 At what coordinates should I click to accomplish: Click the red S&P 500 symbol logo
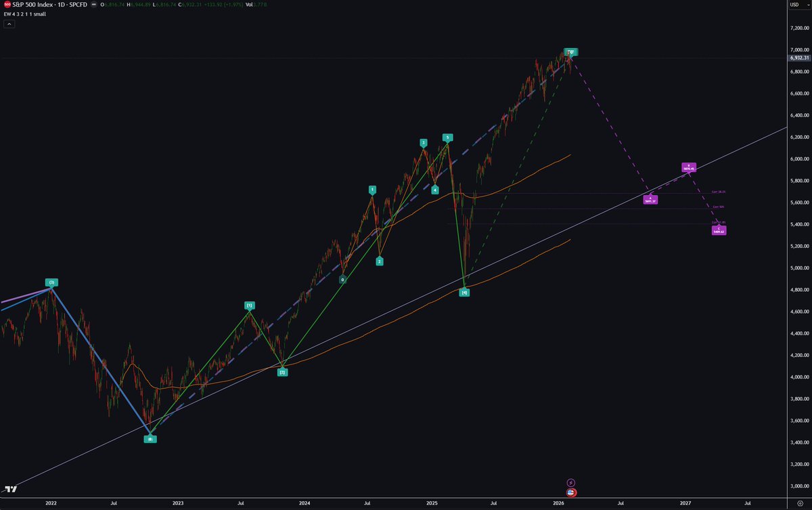(x=7, y=5)
